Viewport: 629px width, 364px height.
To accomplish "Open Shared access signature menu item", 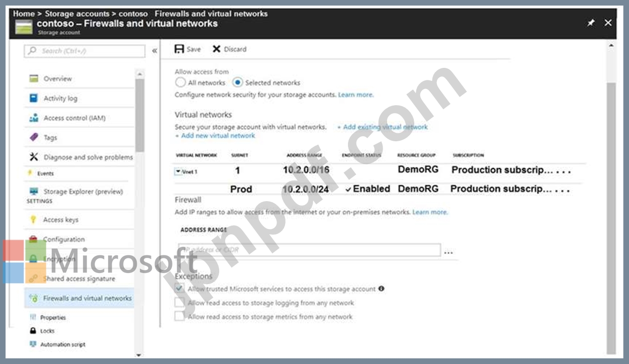I will 79,279.
